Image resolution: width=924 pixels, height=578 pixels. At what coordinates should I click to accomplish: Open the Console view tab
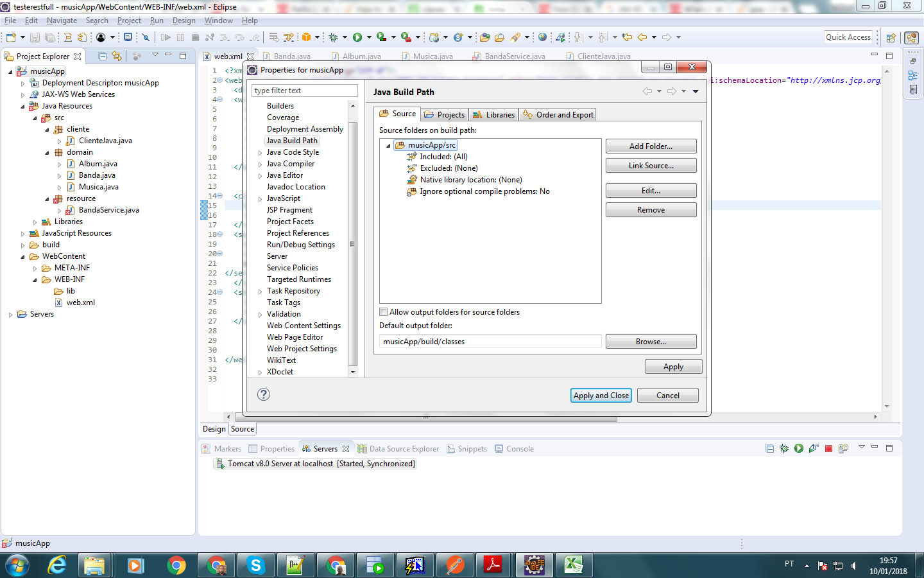pos(514,449)
